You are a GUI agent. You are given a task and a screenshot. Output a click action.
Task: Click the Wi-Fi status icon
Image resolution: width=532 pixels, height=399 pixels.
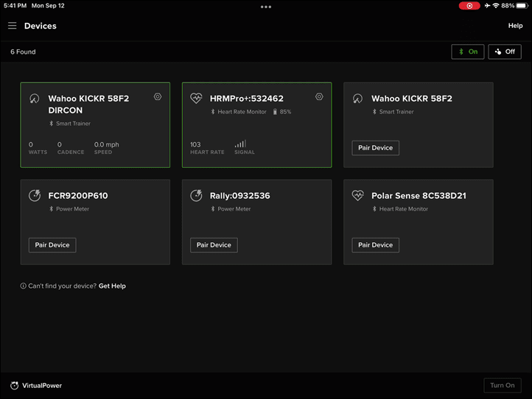(496, 6)
